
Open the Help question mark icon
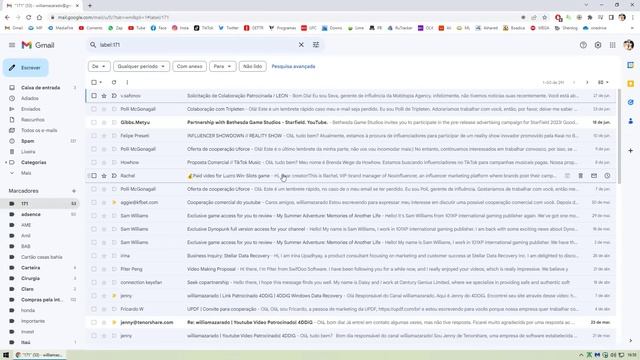tap(583, 45)
